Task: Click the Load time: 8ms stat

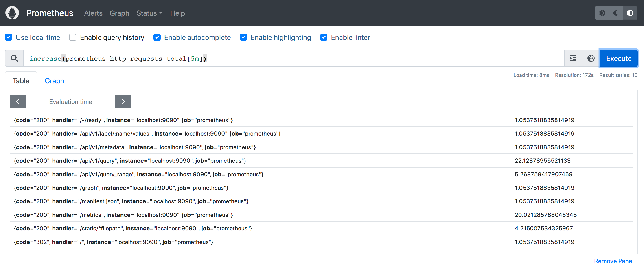Action: click(x=531, y=75)
